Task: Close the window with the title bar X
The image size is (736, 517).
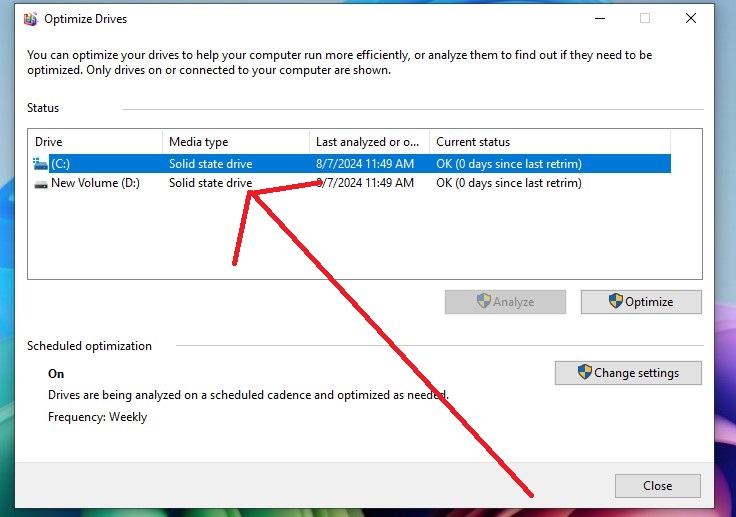Action: click(690, 18)
